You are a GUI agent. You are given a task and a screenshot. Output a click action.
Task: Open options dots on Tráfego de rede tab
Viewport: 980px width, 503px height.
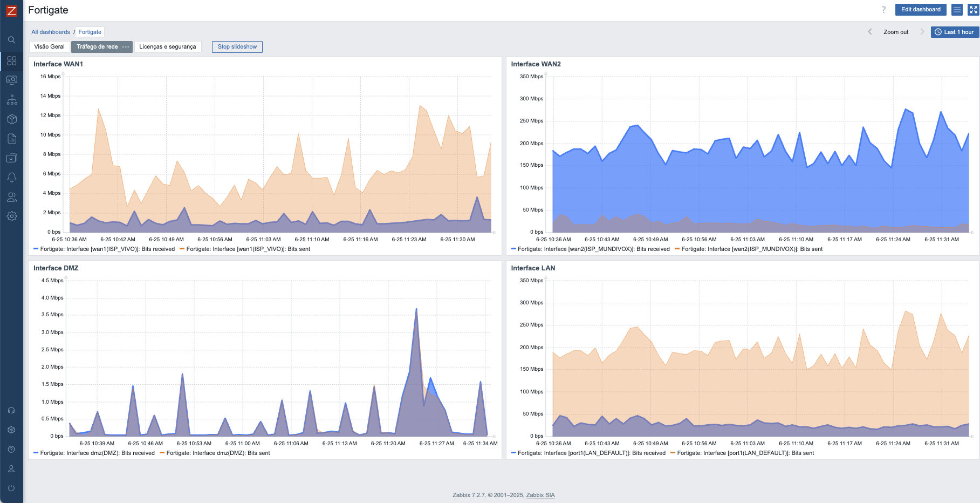(x=126, y=47)
